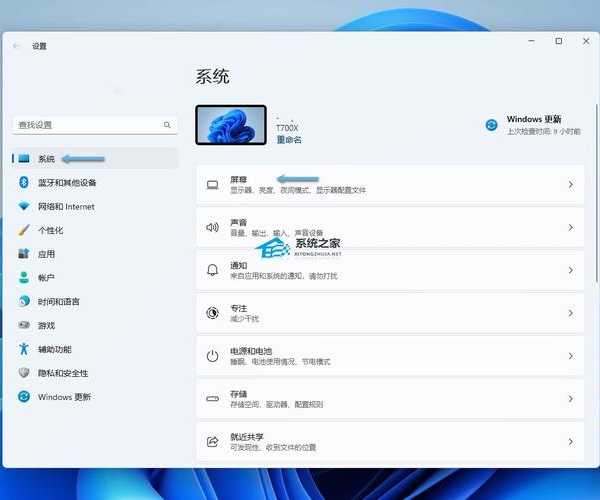This screenshot has width=600, height=500.
Task: Open 隐私和安全性 in the sidebar
Action: click(63, 373)
